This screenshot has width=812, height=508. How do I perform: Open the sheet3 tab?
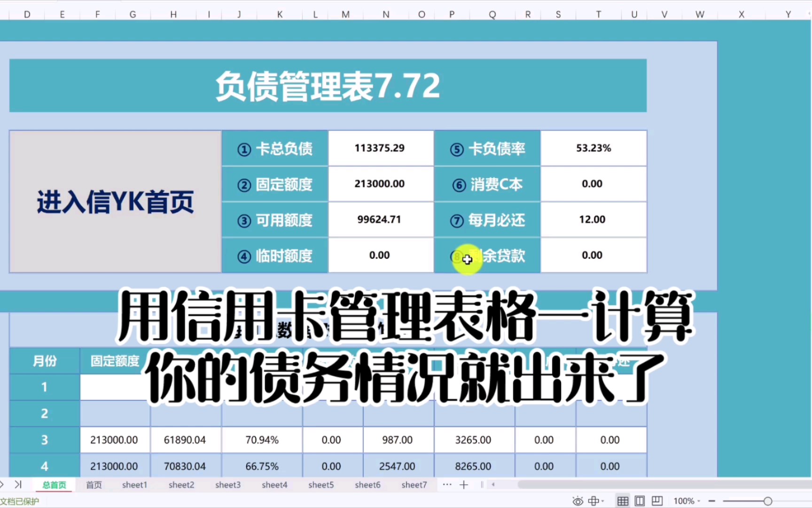(228, 485)
